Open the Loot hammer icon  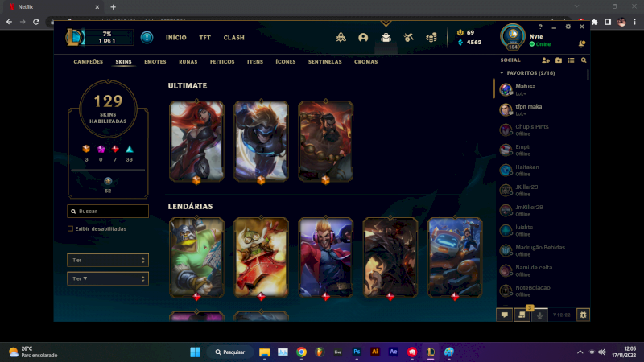pyautogui.click(x=408, y=37)
